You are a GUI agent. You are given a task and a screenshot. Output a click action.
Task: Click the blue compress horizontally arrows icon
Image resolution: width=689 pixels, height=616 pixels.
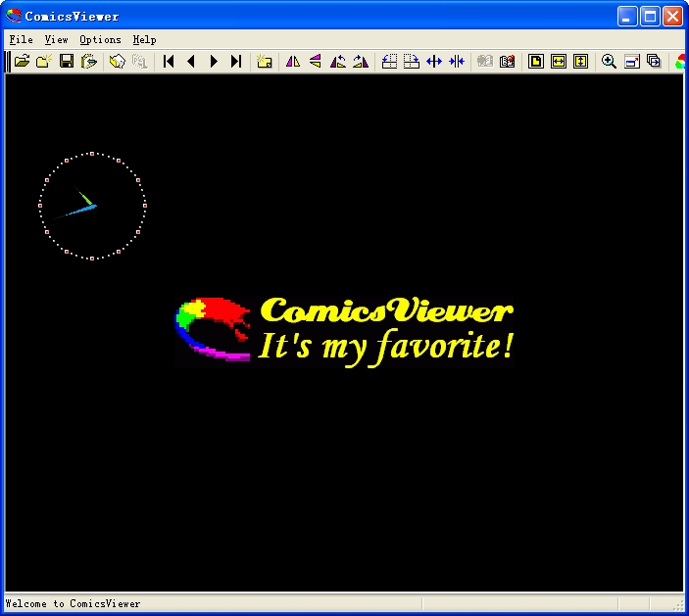(x=457, y=61)
